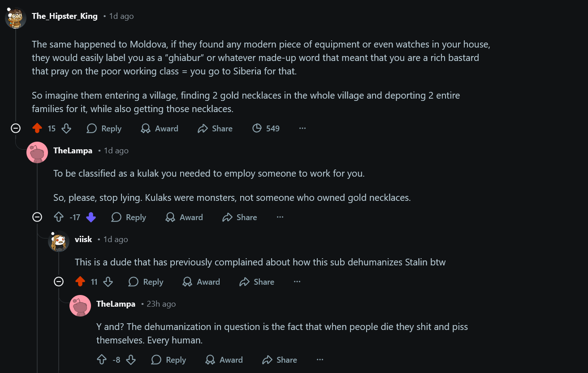588x373 pixels.
Task: Collapse viisk's comment thread
Action: tap(59, 282)
